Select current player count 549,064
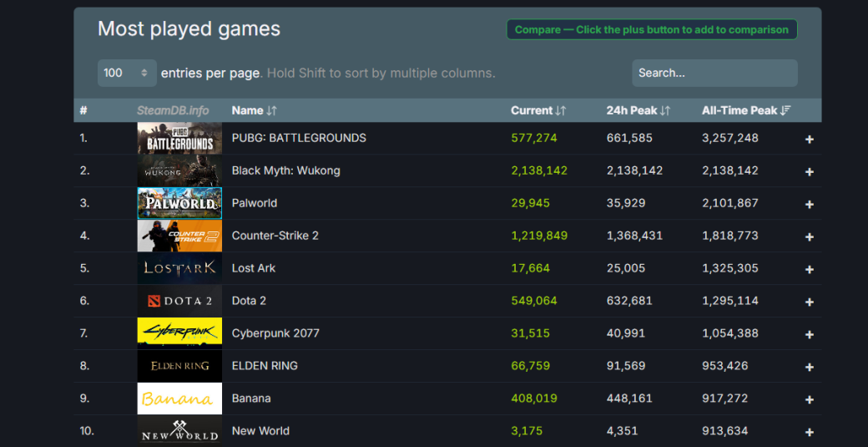Viewport: 868px width, 447px height. pyautogui.click(x=533, y=301)
